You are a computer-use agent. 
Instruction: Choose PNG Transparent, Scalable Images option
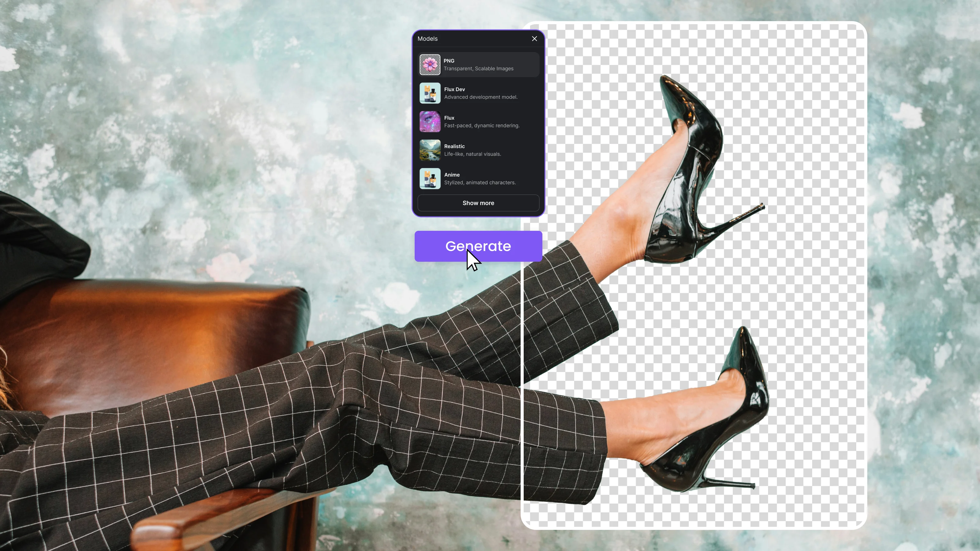(479, 65)
